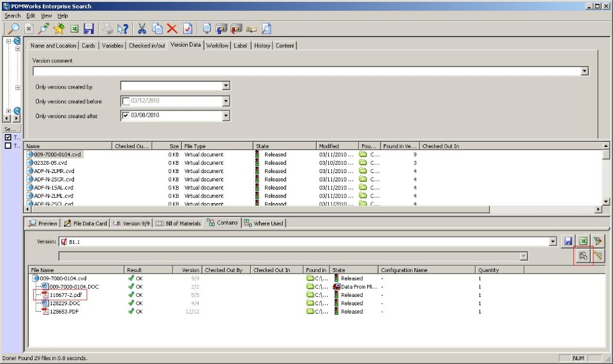Select ADF-N-2LMR.cvd in search results
Image resolution: width=613 pixels, height=364 pixels.
tap(54, 171)
